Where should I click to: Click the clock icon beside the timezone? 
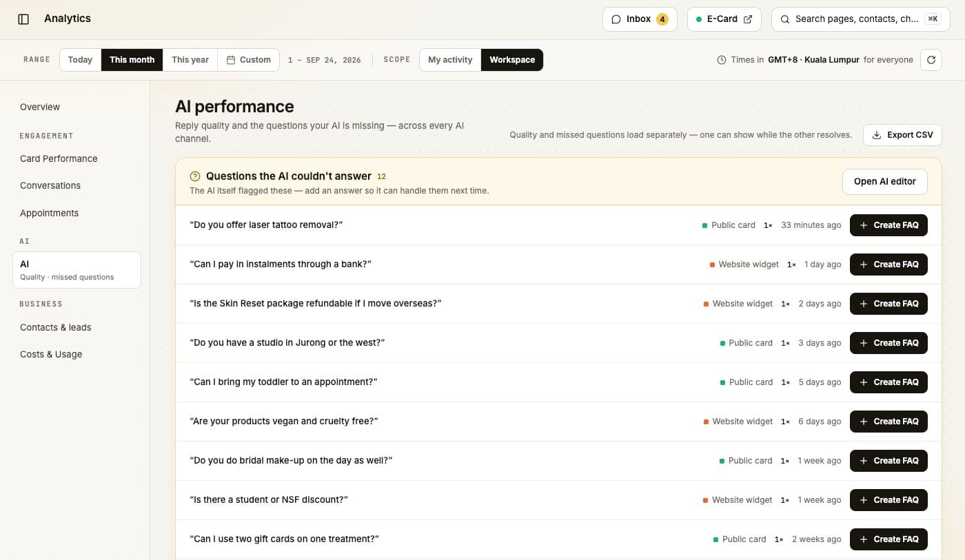722,60
